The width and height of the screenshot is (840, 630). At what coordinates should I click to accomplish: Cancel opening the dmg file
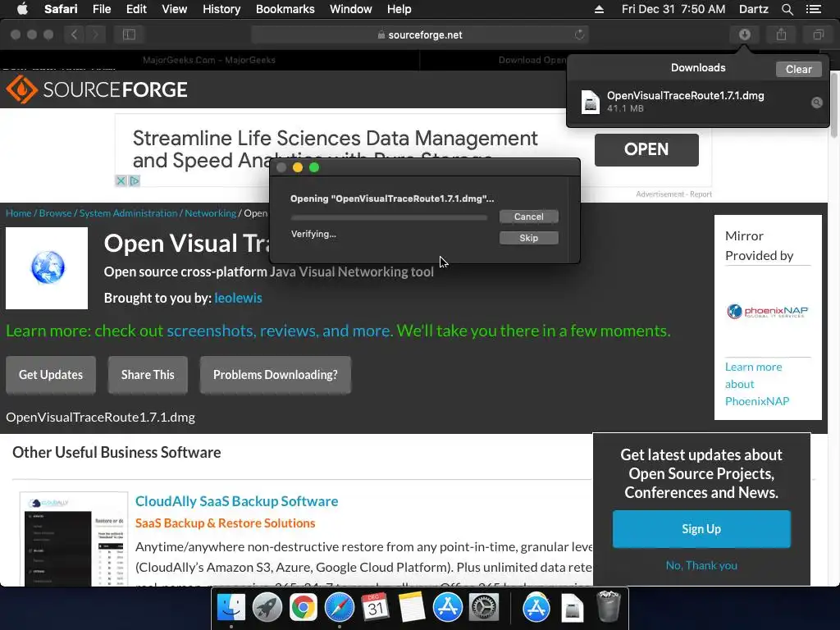[529, 217]
